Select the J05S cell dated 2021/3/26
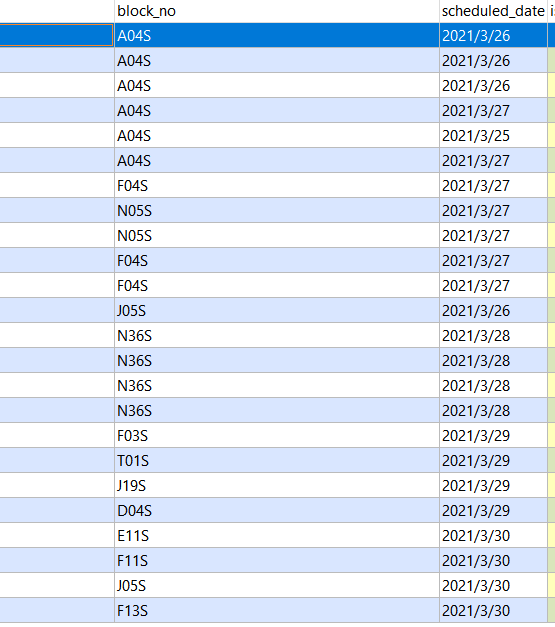 click(277, 311)
